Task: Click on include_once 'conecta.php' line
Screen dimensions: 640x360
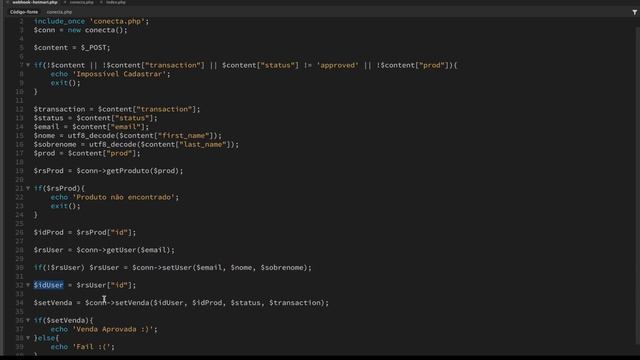Action: coord(91,21)
